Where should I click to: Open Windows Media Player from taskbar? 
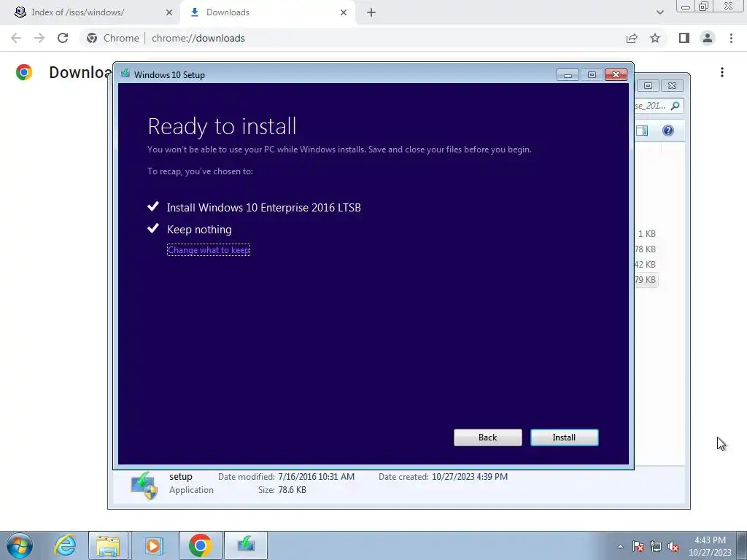[x=153, y=545]
